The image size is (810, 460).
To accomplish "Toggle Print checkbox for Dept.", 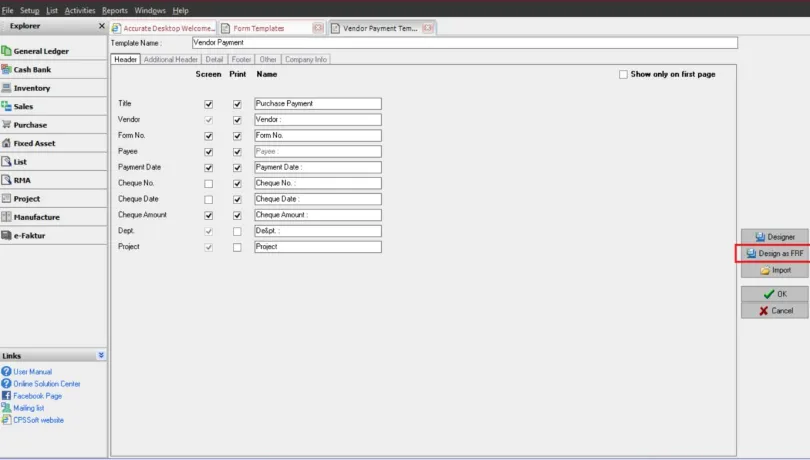I will tap(237, 231).
